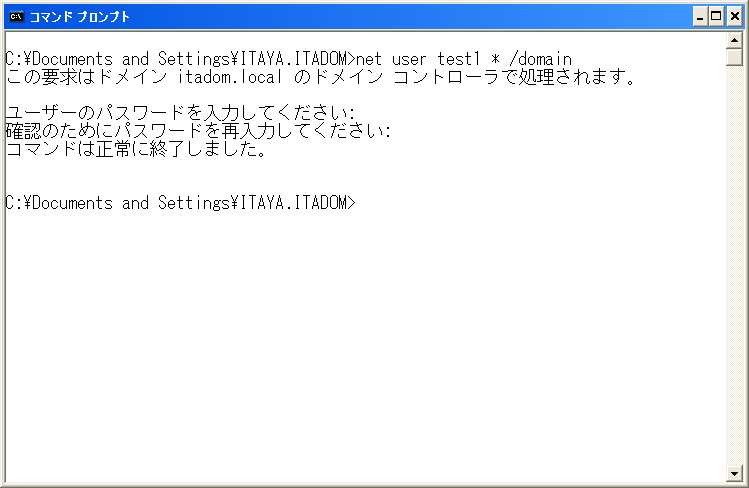Image resolution: width=749 pixels, height=488 pixels.
Task: Click the コマンド プロンプト title text
Action: tap(80, 17)
